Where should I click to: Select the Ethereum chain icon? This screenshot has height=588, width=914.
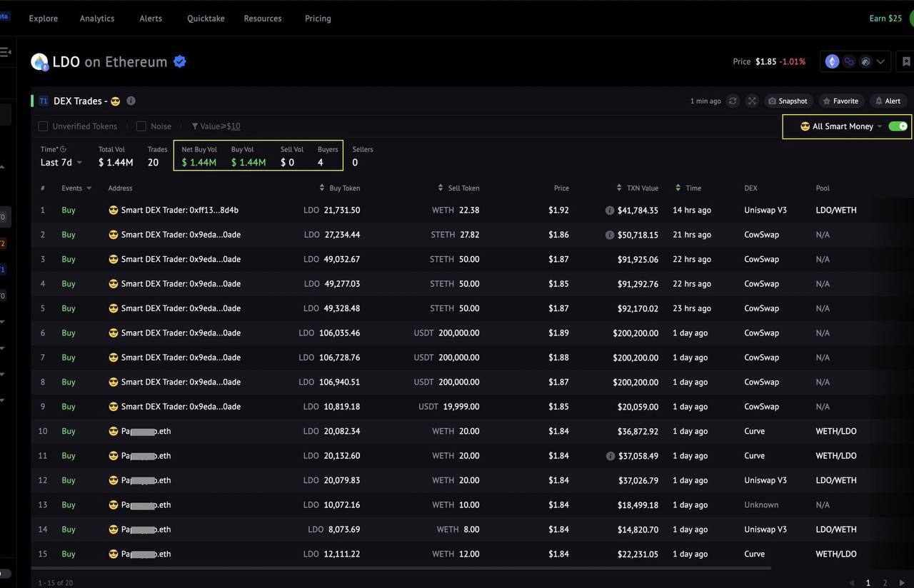click(832, 61)
